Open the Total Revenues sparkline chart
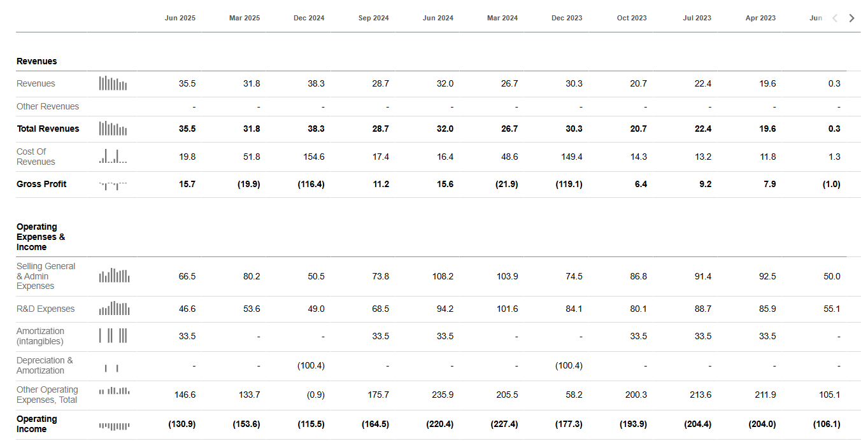Image resolution: width=868 pixels, height=441 pixels. coord(113,129)
